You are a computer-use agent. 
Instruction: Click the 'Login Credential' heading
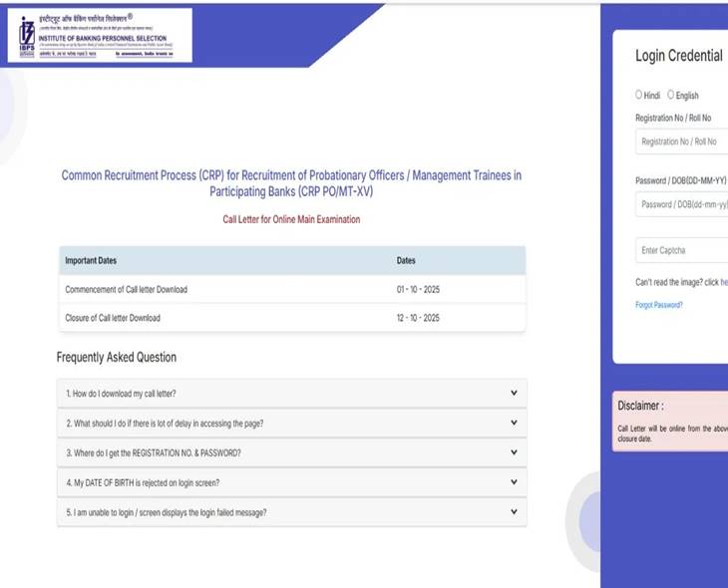click(x=679, y=55)
